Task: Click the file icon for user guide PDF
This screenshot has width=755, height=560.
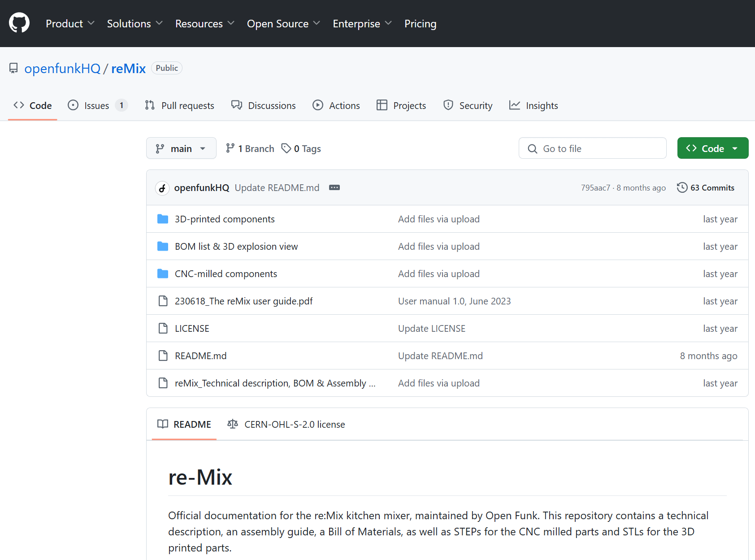Action: pyautogui.click(x=163, y=301)
